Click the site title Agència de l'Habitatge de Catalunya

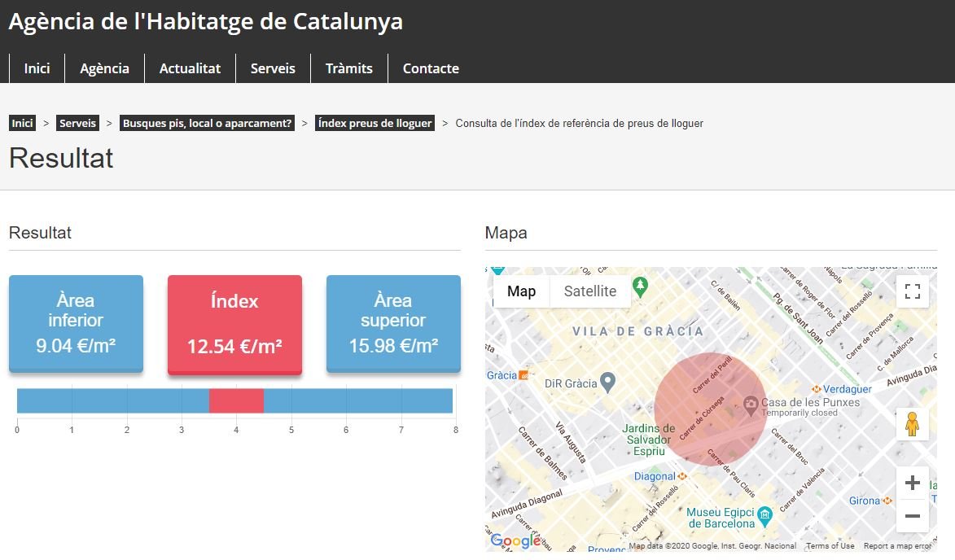pyautogui.click(x=206, y=21)
